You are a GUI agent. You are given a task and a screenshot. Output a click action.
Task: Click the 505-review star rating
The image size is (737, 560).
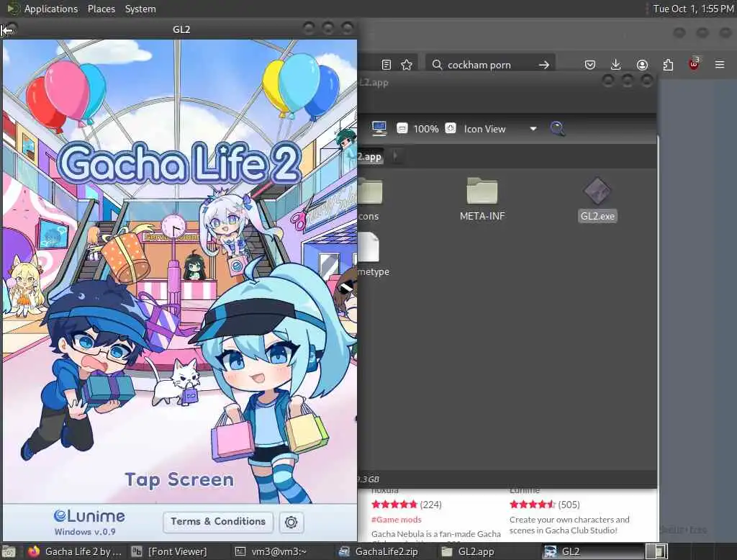pos(532,505)
